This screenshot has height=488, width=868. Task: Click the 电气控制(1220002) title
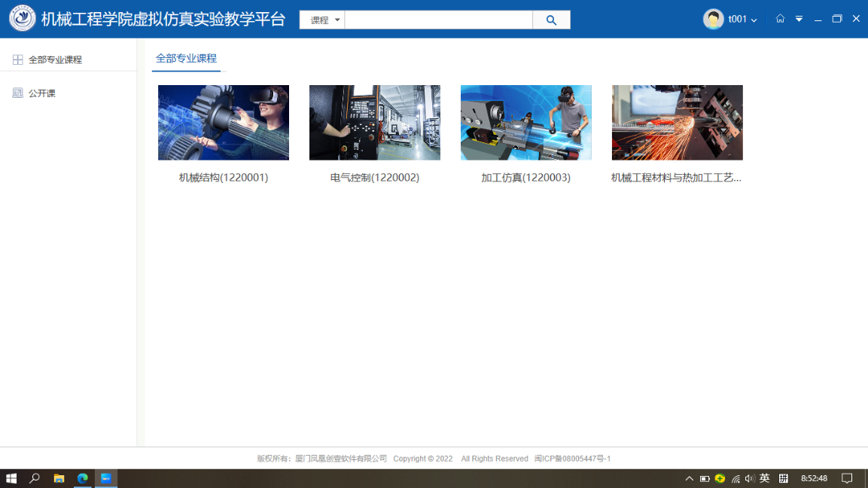(x=375, y=178)
